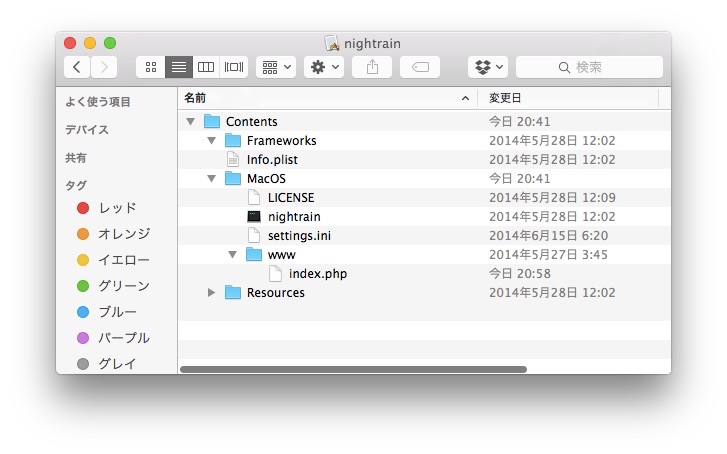
Task: Click the LICENSE file name
Action: (x=291, y=198)
